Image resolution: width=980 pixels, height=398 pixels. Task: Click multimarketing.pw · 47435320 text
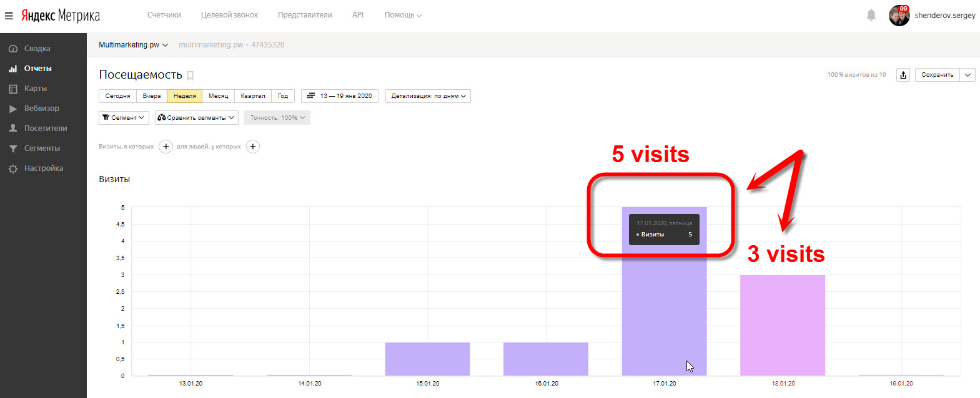(232, 45)
